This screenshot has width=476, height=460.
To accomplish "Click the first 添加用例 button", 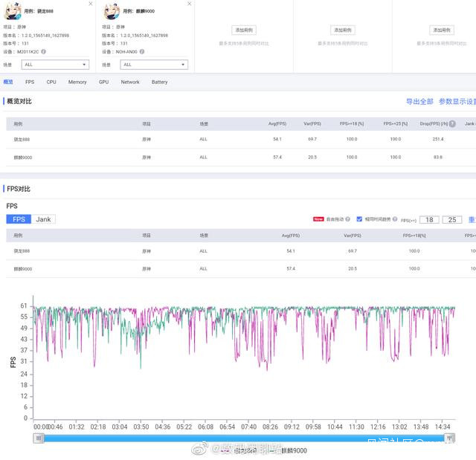I will [244, 30].
